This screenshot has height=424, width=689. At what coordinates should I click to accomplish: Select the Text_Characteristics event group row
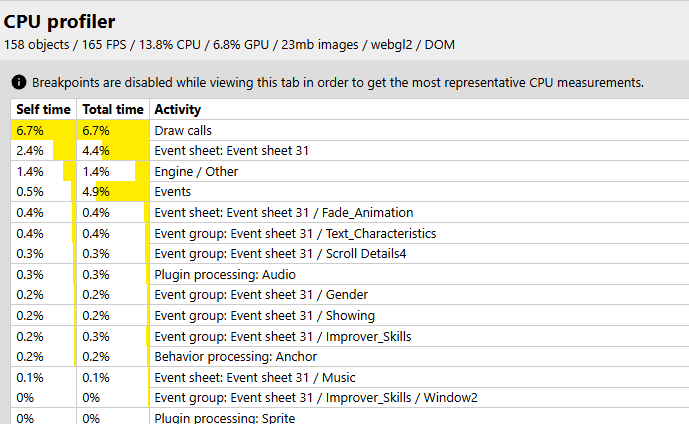click(350, 233)
